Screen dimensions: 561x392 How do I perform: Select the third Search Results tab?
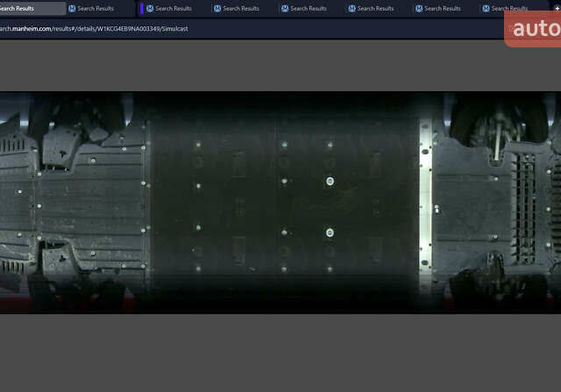click(x=173, y=8)
